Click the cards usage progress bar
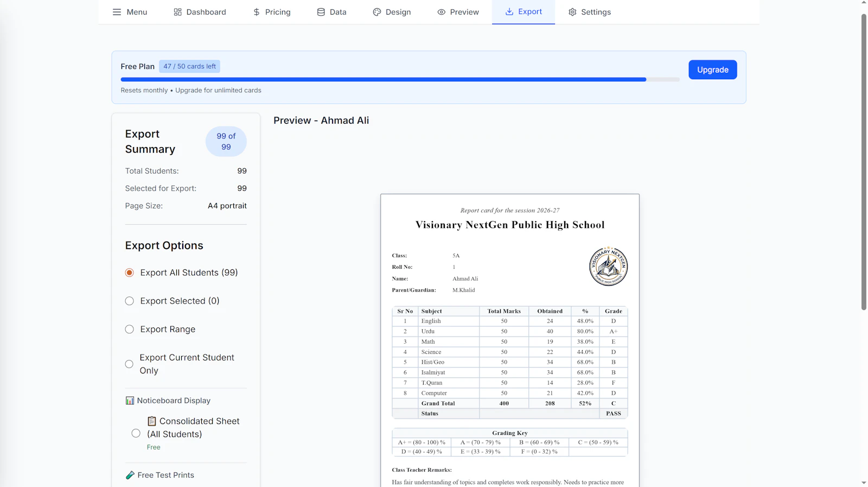868x487 pixels. click(400, 79)
